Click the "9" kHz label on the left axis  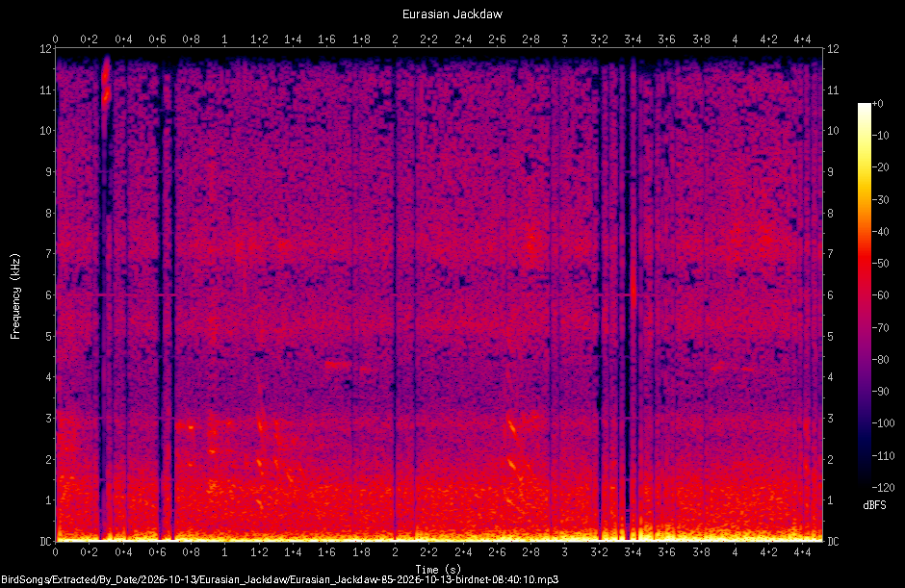[x=48, y=172]
